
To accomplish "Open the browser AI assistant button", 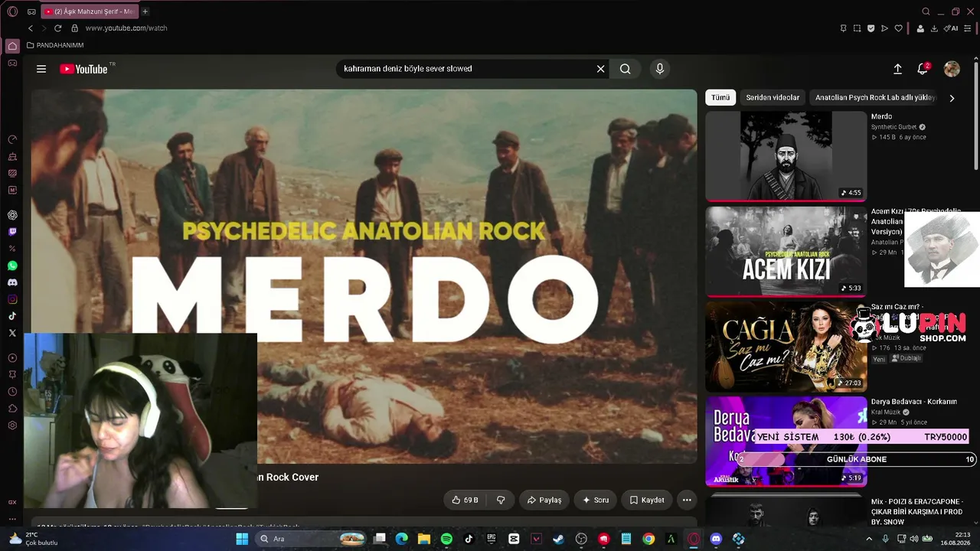I will (951, 28).
